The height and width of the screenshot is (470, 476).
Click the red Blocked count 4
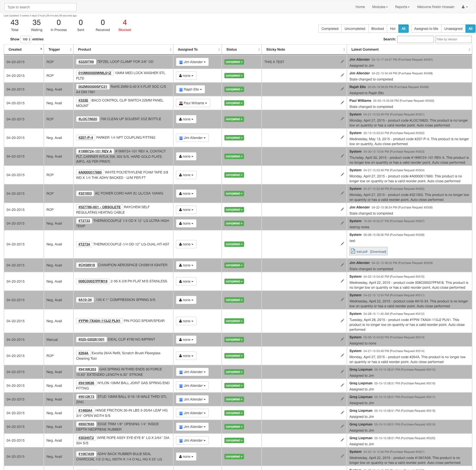click(125, 23)
